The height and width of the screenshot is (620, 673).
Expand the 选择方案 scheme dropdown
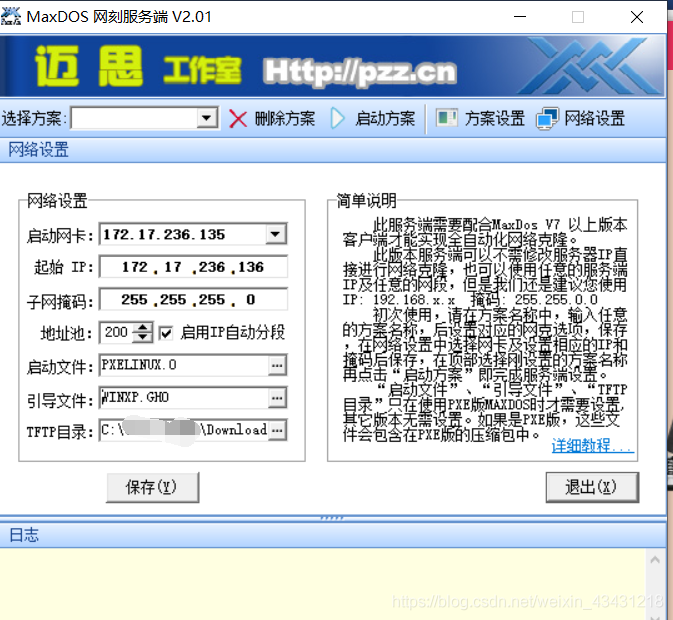point(207,118)
